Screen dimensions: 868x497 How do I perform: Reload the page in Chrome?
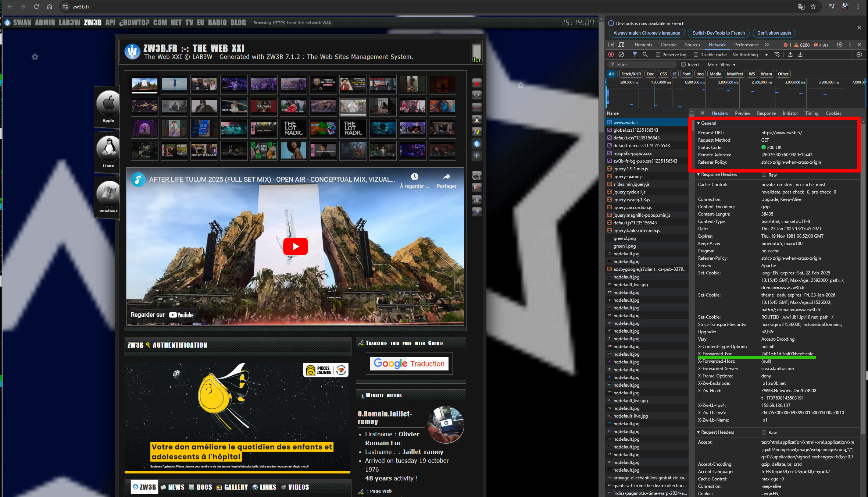click(36, 7)
